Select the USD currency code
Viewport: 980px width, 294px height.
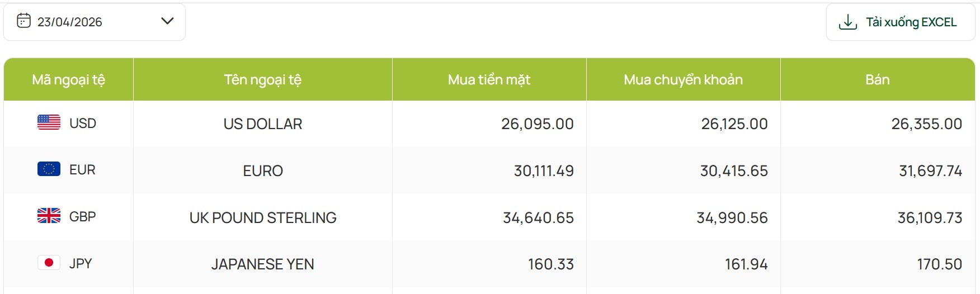(83, 123)
